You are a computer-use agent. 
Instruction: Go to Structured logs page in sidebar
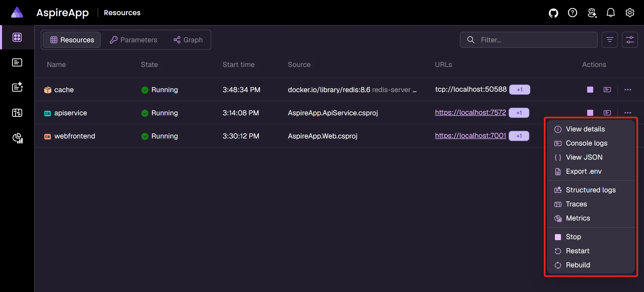[x=17, y=87]
